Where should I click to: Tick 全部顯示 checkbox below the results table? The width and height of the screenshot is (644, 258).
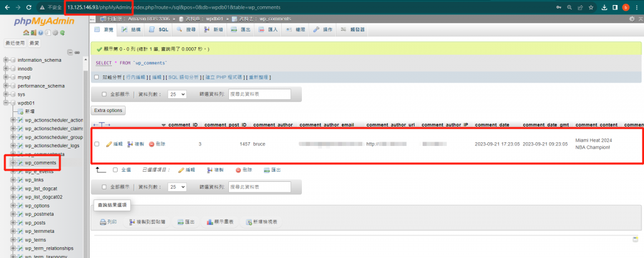point(104,186)
